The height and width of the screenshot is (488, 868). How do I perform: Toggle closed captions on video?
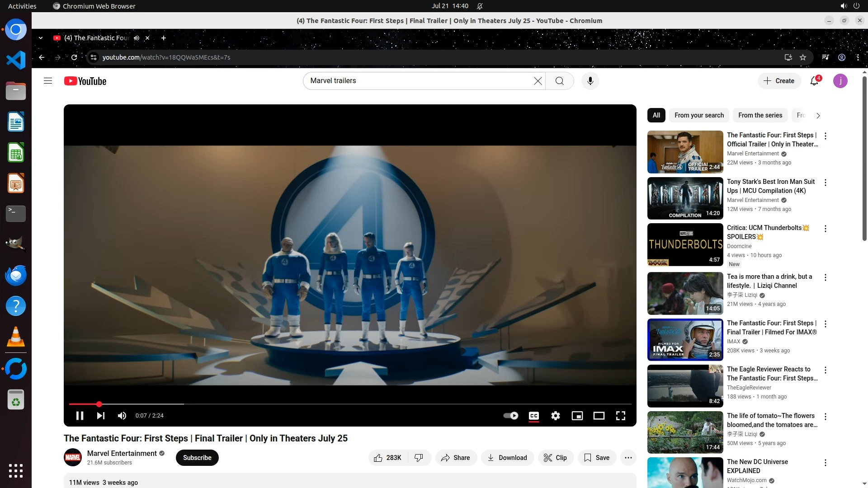click(x=534, y=416)
